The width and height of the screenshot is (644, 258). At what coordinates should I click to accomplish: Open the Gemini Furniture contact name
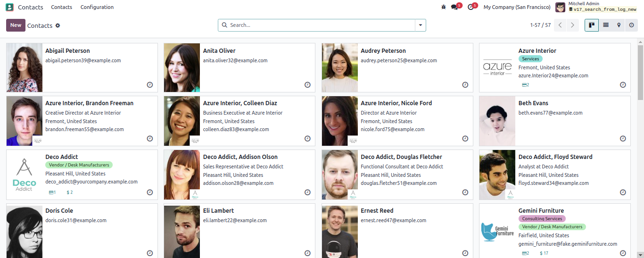pyautogui.click(x=541, y=210)
